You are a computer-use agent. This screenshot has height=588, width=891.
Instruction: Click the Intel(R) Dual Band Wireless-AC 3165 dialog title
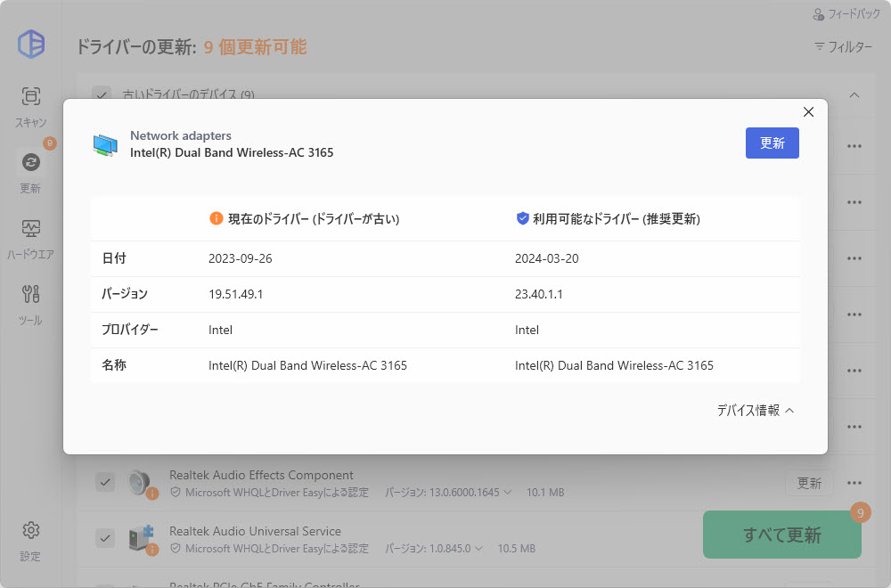pyautogui.click(x=232, y=153)
